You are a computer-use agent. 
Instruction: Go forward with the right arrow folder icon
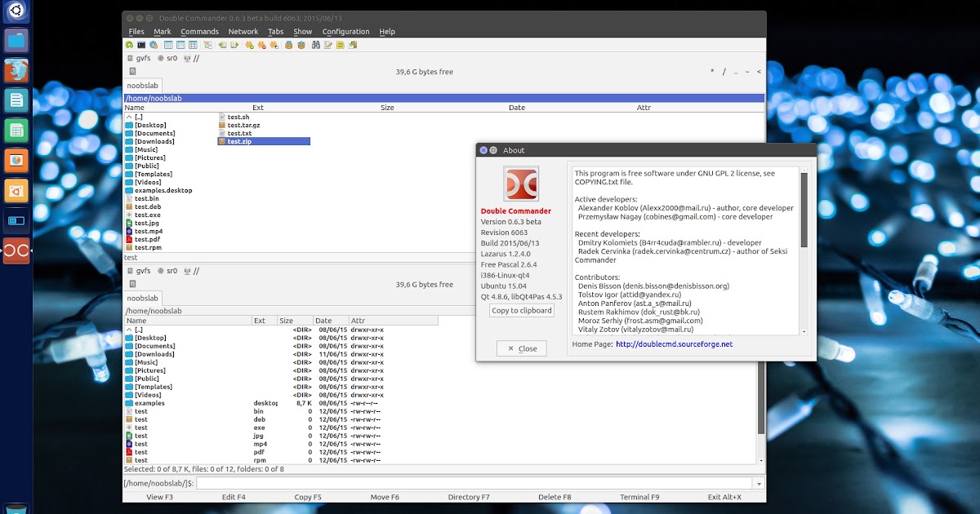point(234,45)
